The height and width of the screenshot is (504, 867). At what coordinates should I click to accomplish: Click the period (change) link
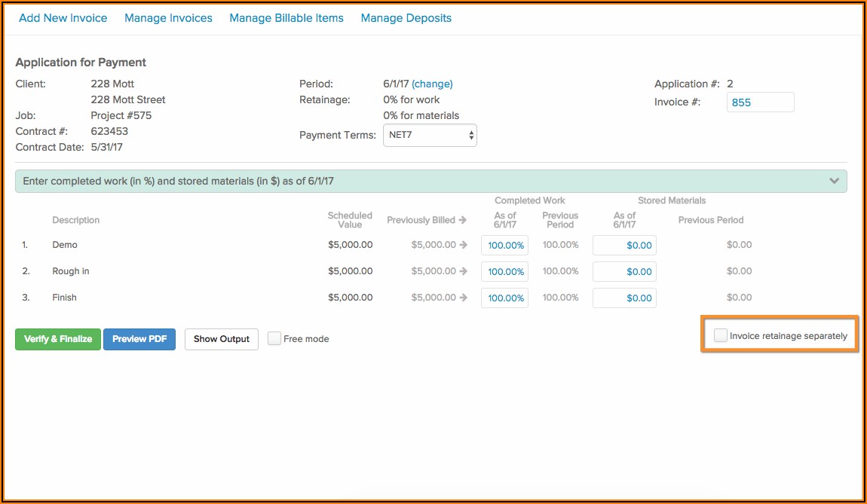coord(432,84)
